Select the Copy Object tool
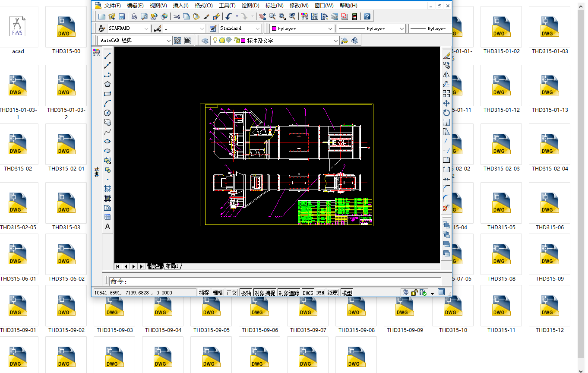This screenshot has height=373, width=588. click(446, 65)
